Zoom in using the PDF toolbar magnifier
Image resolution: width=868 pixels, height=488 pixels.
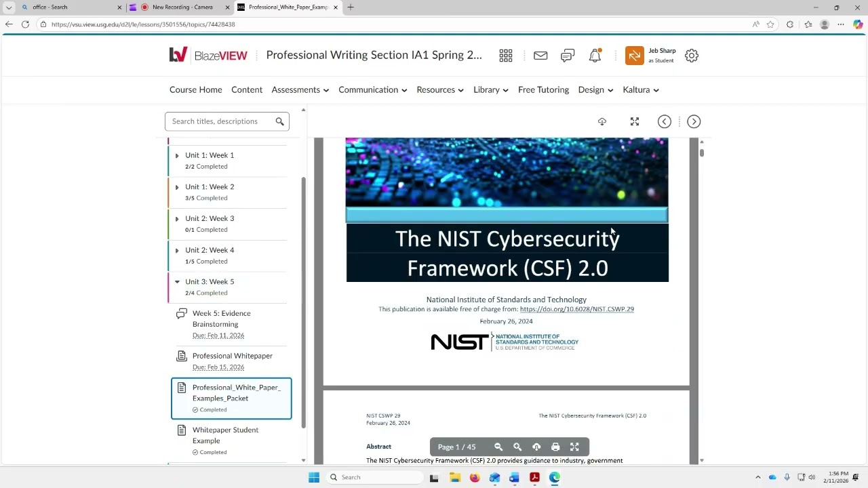(x=517, y=447)
